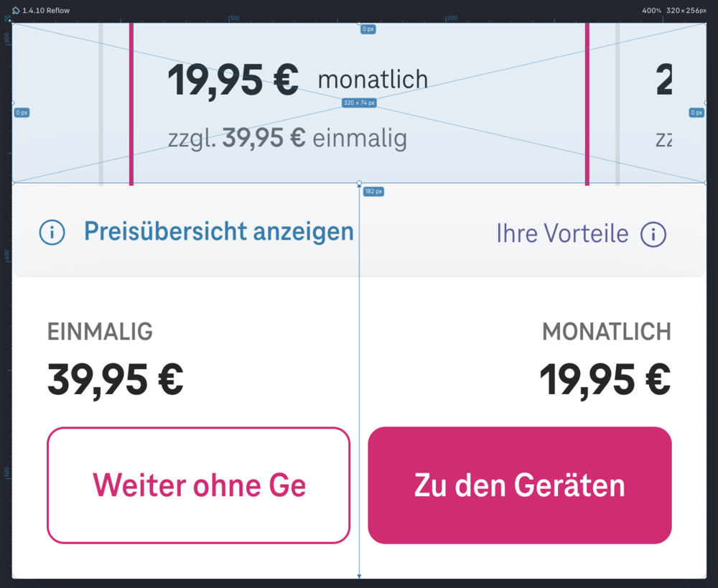Select the 19,95 € monatlich price text
718x588 pixels.
pos(297,80)
